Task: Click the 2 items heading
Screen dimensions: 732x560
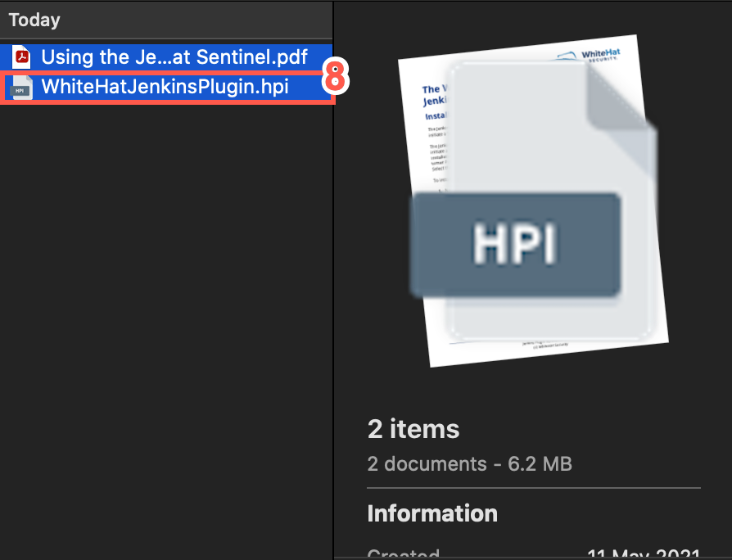Action: (x=413, y=429)
